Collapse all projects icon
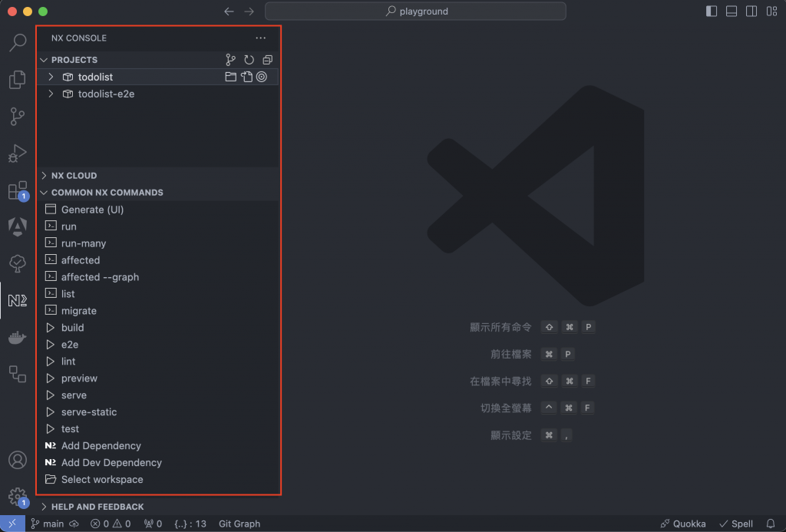786x532 pixels. (268, 60)
